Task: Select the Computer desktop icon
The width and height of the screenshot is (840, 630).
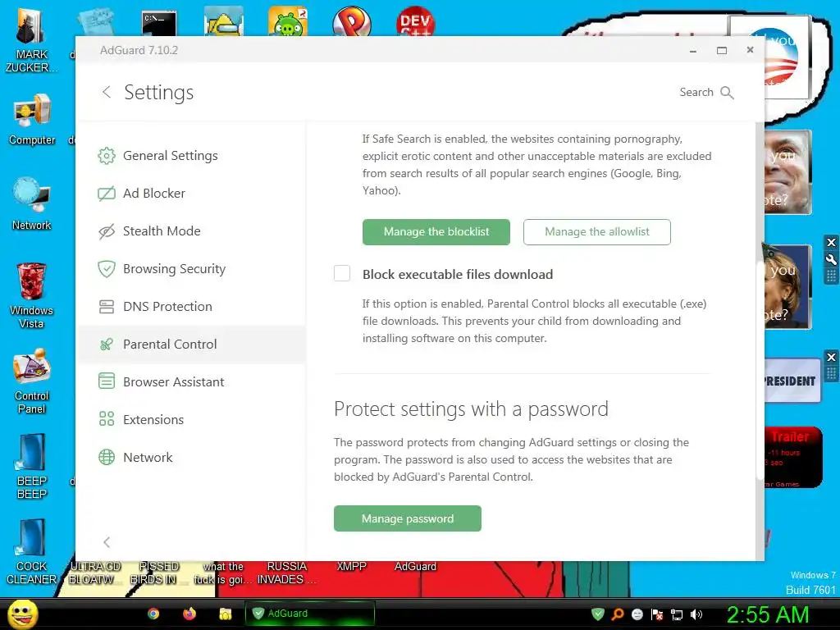Action: click(x=32, y=119)
